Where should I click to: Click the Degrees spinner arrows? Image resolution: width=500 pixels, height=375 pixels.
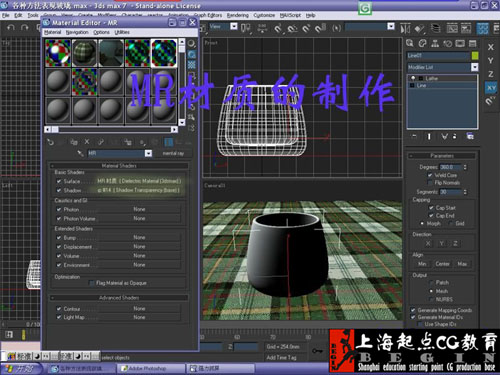pos(465,167)
